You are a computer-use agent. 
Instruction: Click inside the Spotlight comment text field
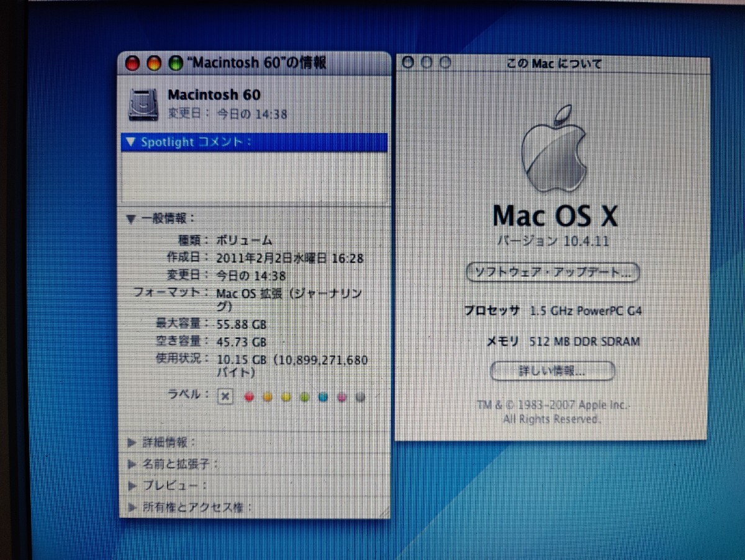click(255, 178)
